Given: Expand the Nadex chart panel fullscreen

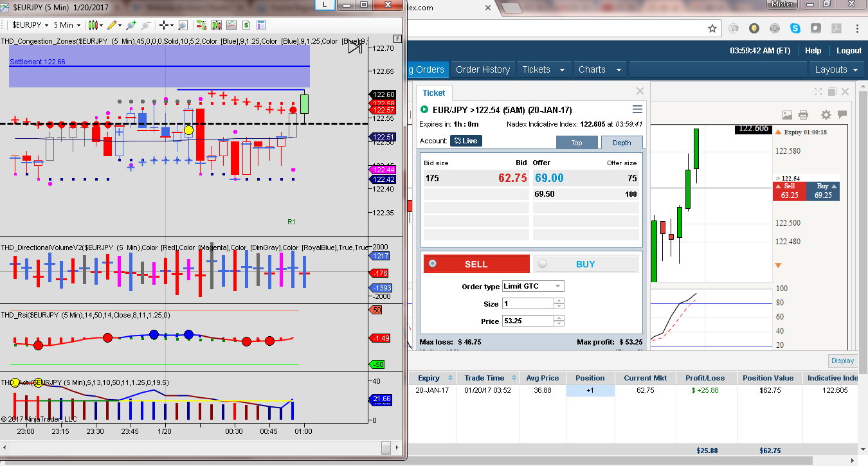Looking at the screenshot, I should (x=818, y=92).
